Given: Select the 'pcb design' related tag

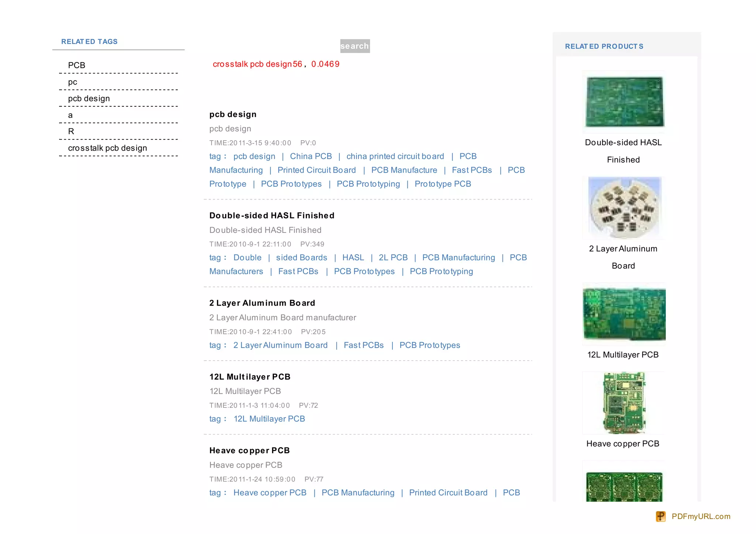Looking at the screenshot, I should [x=89, y=99].
